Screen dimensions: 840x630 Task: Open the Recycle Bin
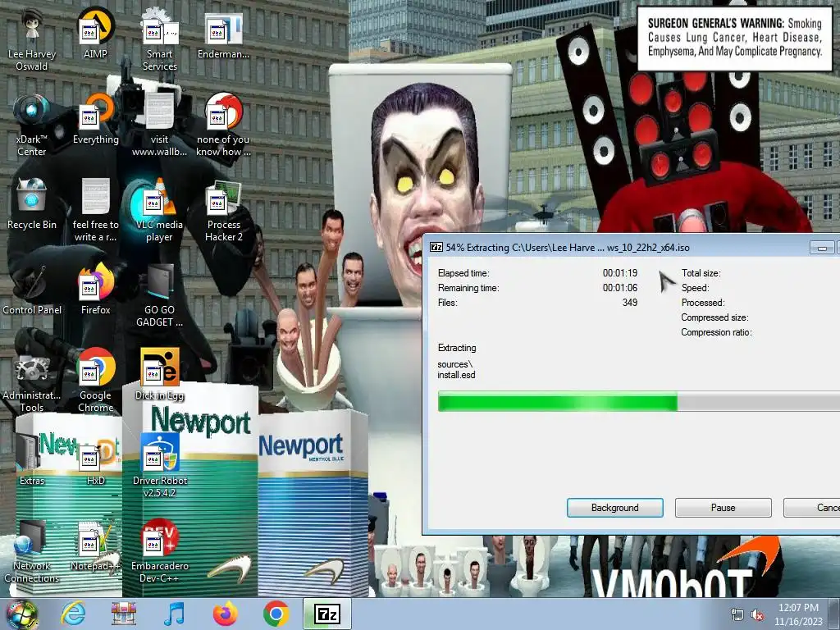click(32, 204)
